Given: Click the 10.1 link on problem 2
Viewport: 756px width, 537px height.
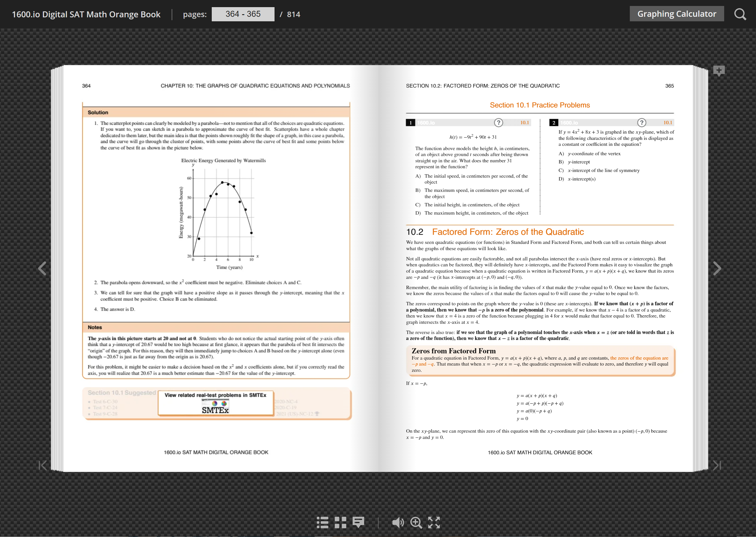Looking at the screenshot, I should coord(667,123).
